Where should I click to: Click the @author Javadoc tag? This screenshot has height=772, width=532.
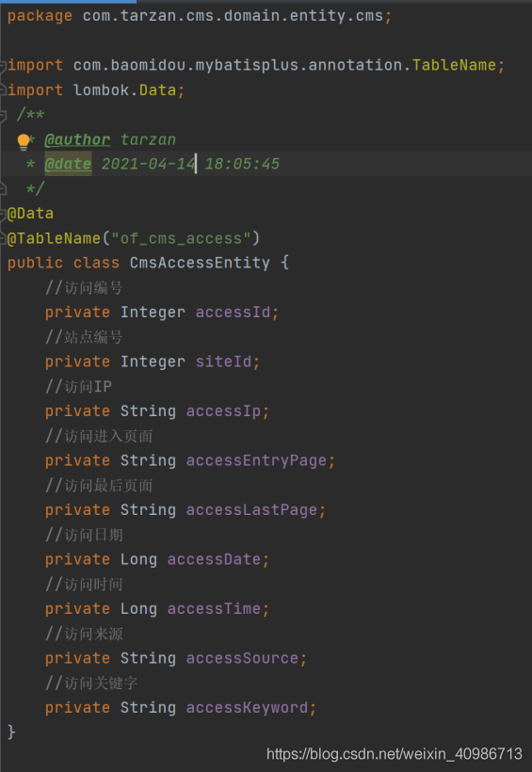[77, 140]
